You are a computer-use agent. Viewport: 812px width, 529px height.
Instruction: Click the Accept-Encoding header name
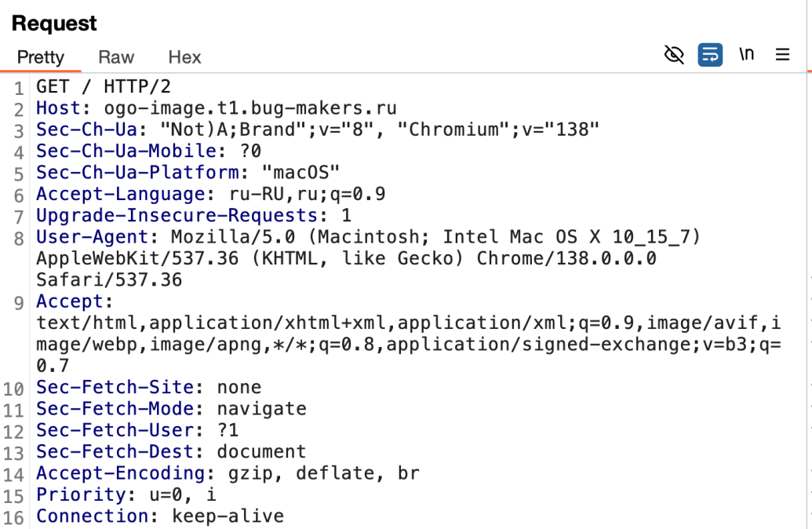pyautogui.click(x=120, y=473)
